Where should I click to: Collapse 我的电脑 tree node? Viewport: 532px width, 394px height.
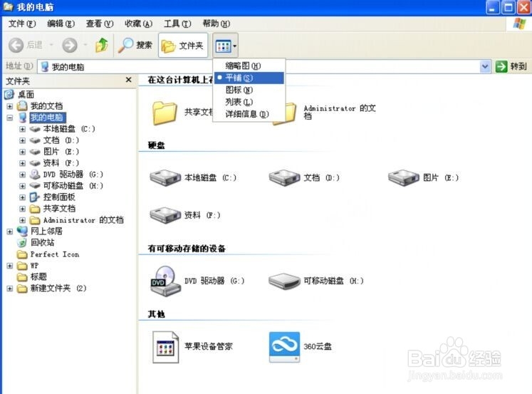pyautogui.click(x=9, y=118)
